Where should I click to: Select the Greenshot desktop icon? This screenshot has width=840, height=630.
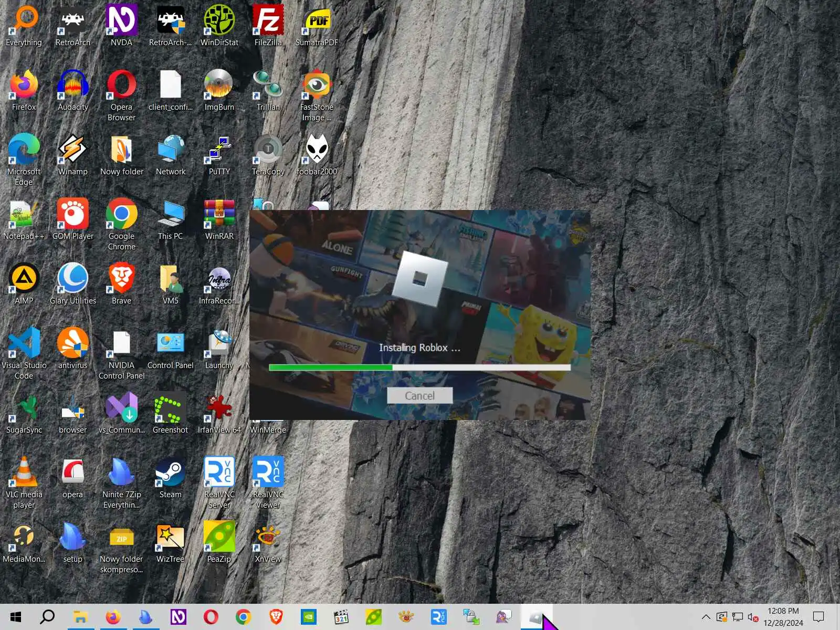170,413
